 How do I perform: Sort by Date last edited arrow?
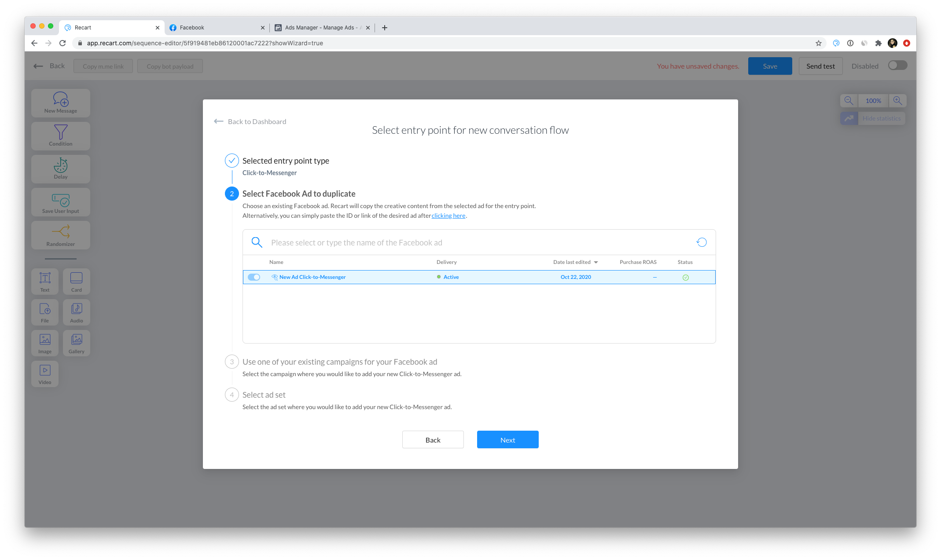596,262
